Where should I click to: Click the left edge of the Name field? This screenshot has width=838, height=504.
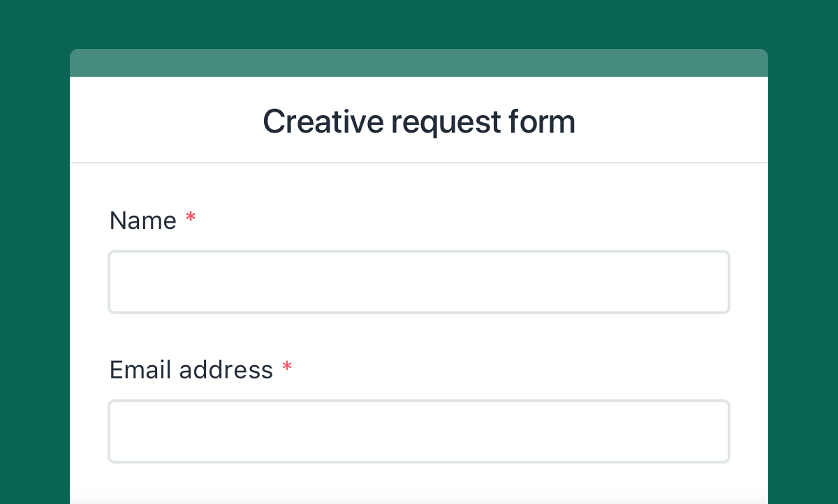[110, 281]
